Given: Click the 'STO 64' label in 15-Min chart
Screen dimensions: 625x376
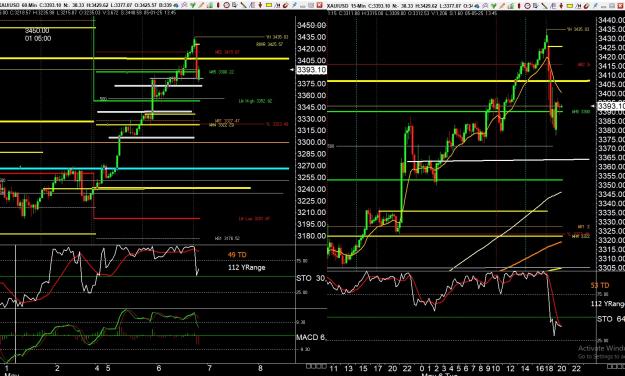Looking at the screenshot, I should pyautogui.click(x=611, y=319).
